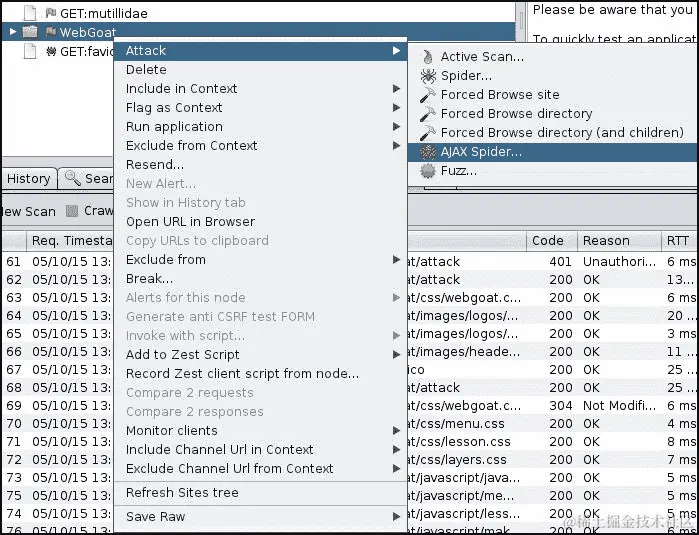Expand the Save Raw submenu

pyautogui.click(x=396, y=517)
